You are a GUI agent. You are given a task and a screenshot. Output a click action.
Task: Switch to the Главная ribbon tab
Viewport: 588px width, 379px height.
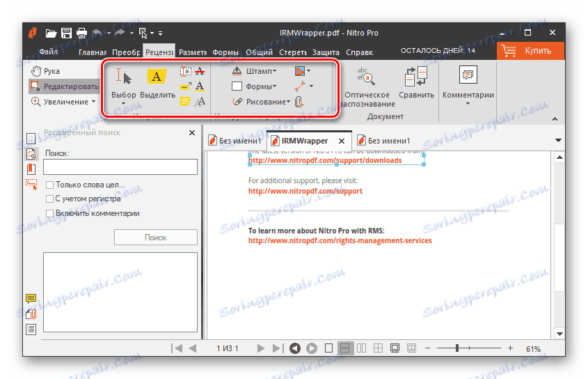[x=93, y=52]
